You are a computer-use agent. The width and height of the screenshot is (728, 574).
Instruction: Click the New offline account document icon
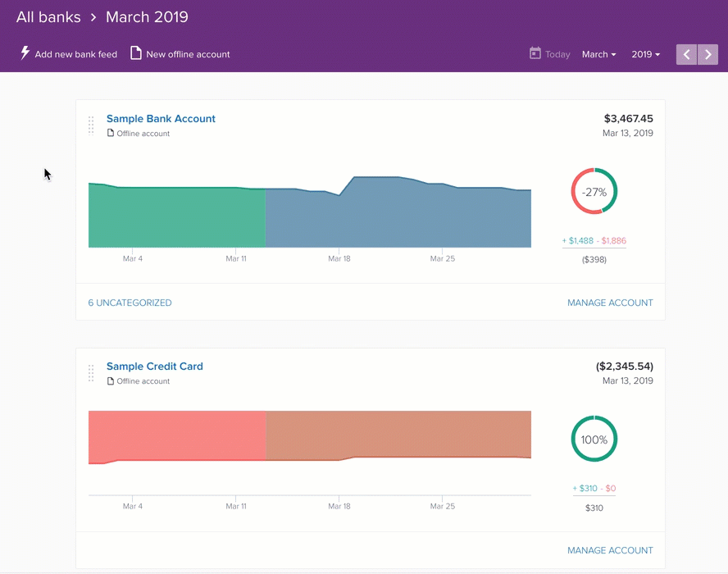pos(136,53)
